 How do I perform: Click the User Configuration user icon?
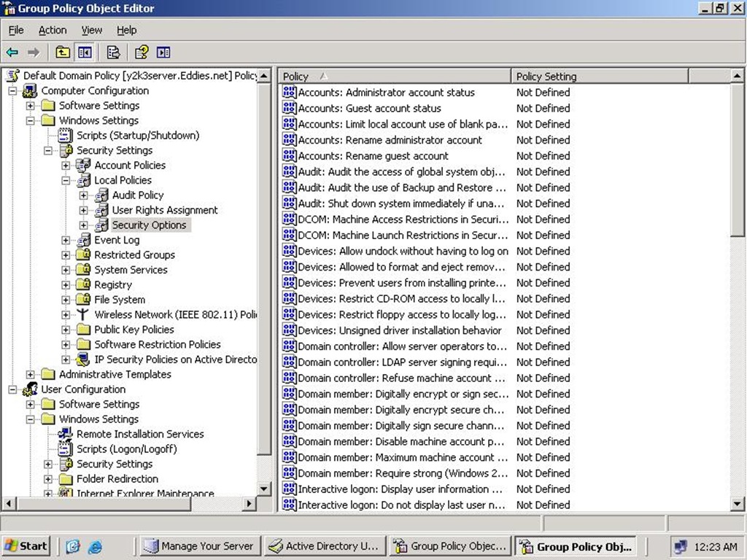point(29,389)
